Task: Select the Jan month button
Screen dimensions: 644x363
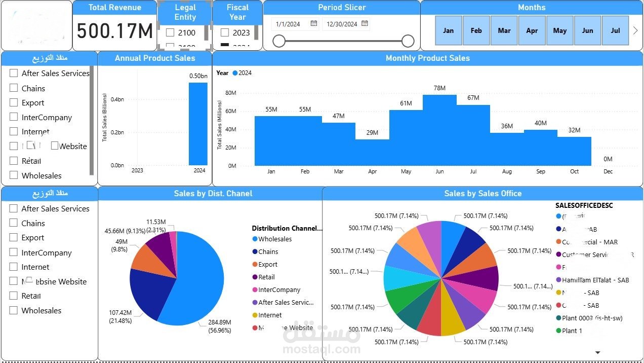Action: [x=448, y=30]
